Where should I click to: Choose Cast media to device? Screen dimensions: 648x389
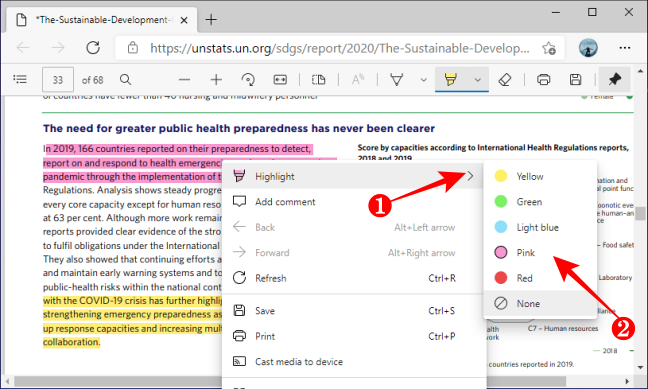(353, 362)
